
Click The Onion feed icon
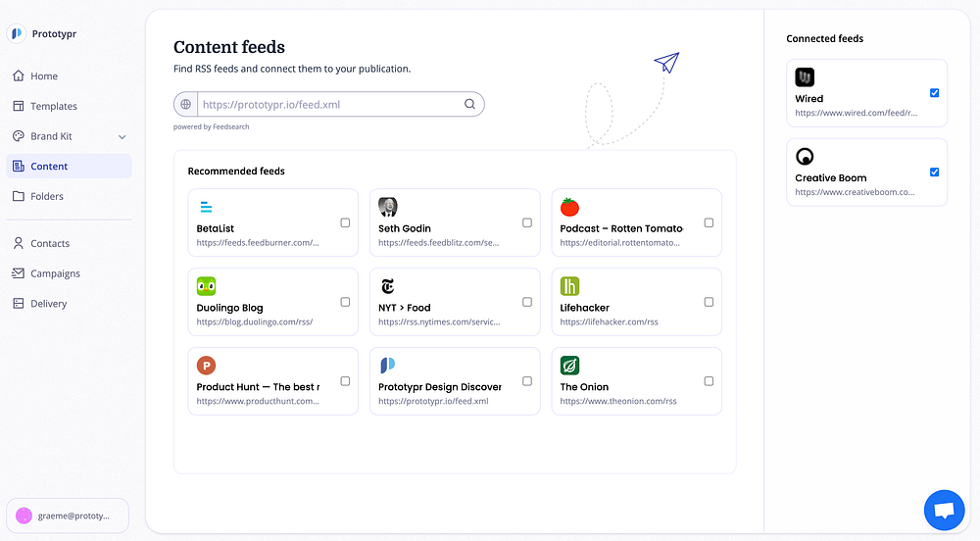coord(569,366)
